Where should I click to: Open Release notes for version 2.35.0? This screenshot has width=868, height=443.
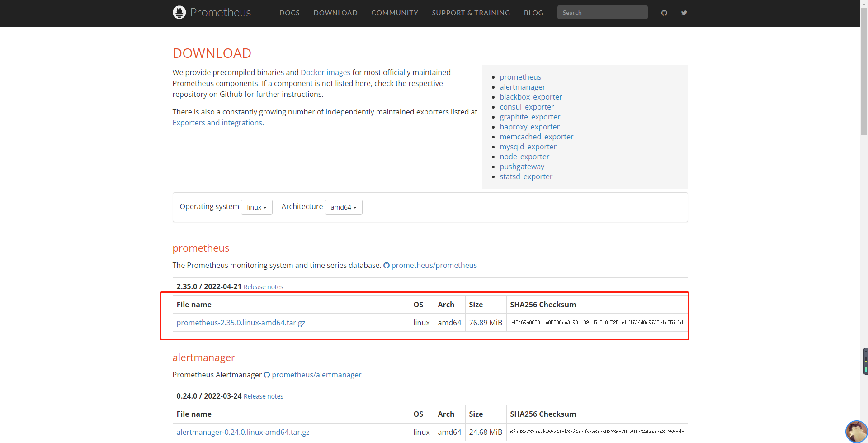pyautogui.click(x=264, y=287)
